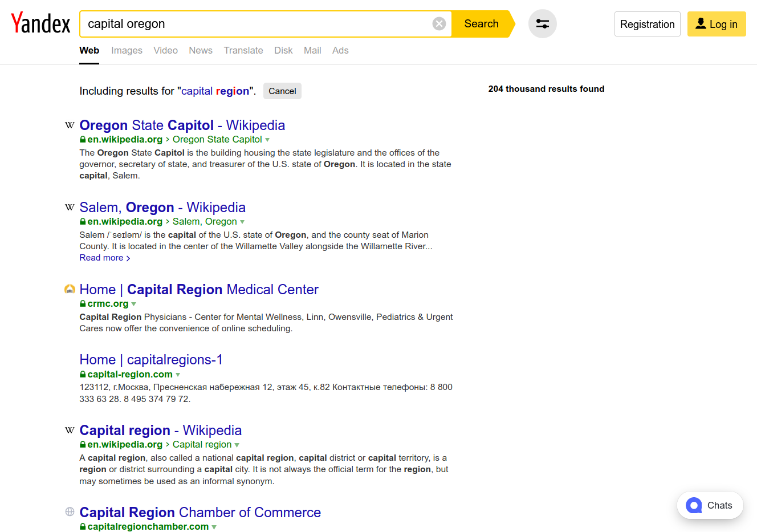Screen dimensions: 757x532
Task: Open Capital region - Wikipedia result
Action: point(161,431)
